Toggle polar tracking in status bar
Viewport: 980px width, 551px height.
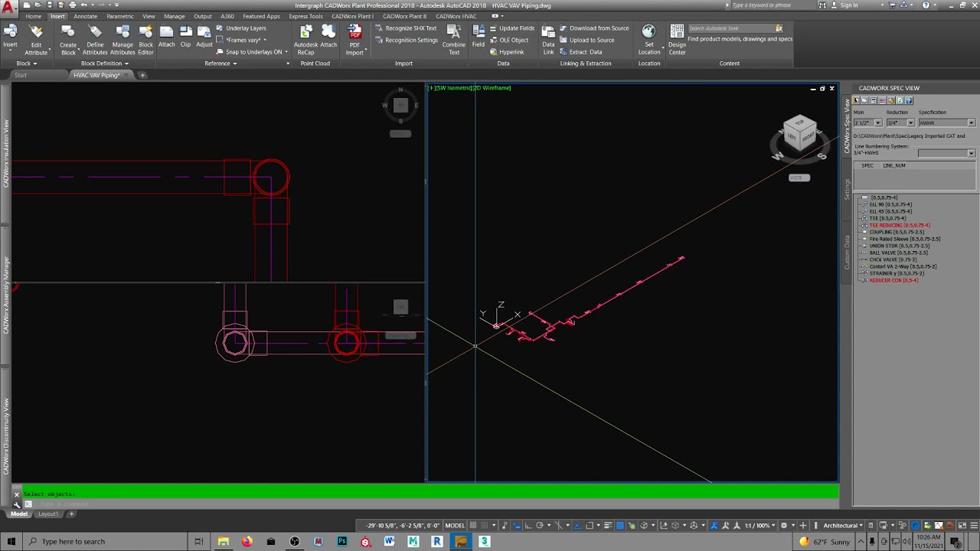click(540, 525)
